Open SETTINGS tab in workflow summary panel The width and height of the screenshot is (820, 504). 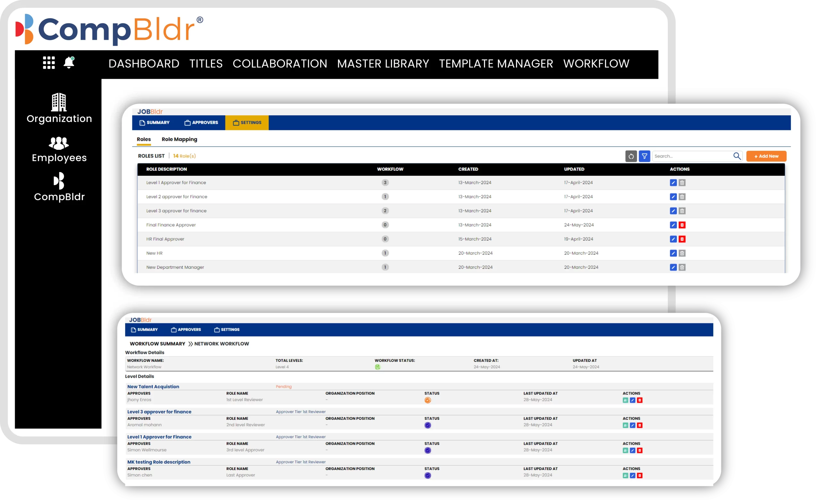coord(227,330)
